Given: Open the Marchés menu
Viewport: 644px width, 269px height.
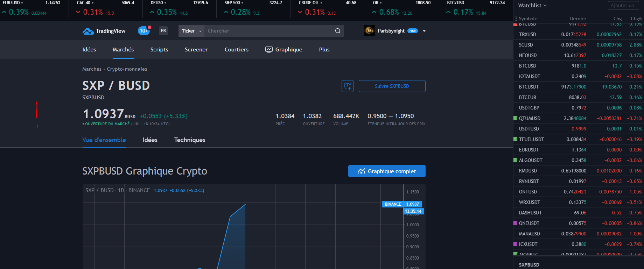Looking at the screenshot, I should click(123, 50).
